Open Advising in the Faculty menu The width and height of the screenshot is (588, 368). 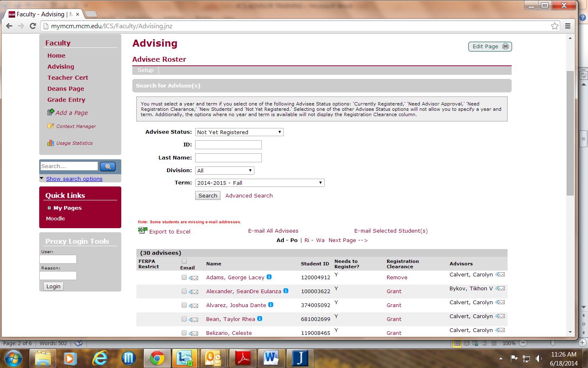tap(61, 67)
